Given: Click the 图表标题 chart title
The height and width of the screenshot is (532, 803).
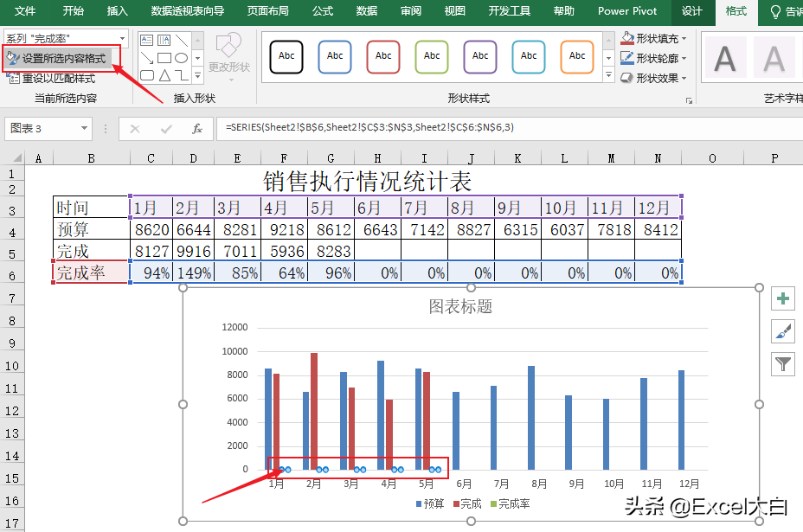Looking at the screenshot, I should (x=460, y=306).
